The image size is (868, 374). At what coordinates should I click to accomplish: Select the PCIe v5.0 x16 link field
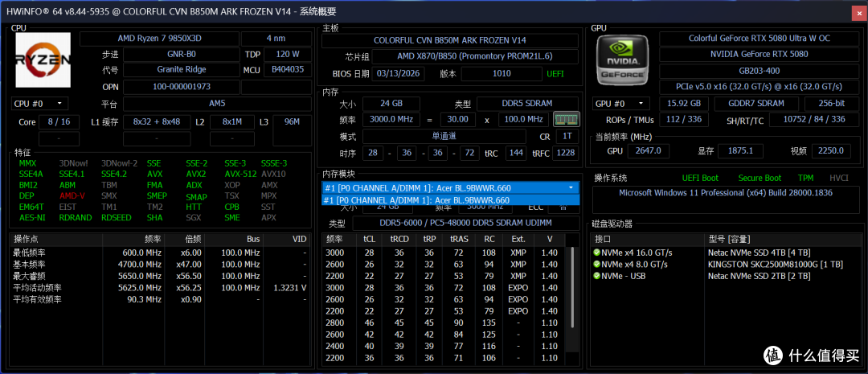click(759, 87)
